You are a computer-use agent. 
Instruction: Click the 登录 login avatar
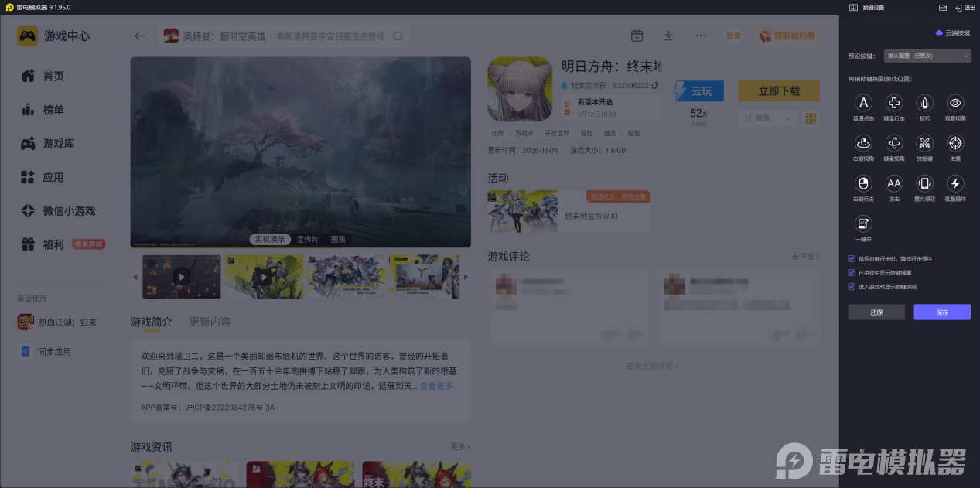coord(733,36)
